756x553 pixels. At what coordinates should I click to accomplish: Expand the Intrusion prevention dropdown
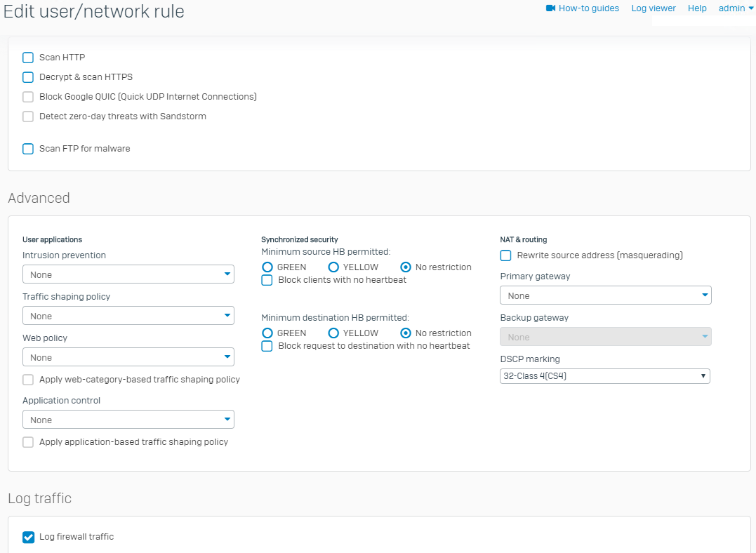(128, 274)
